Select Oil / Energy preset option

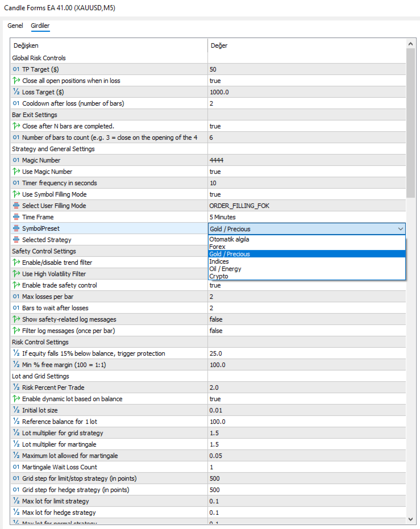225,269
